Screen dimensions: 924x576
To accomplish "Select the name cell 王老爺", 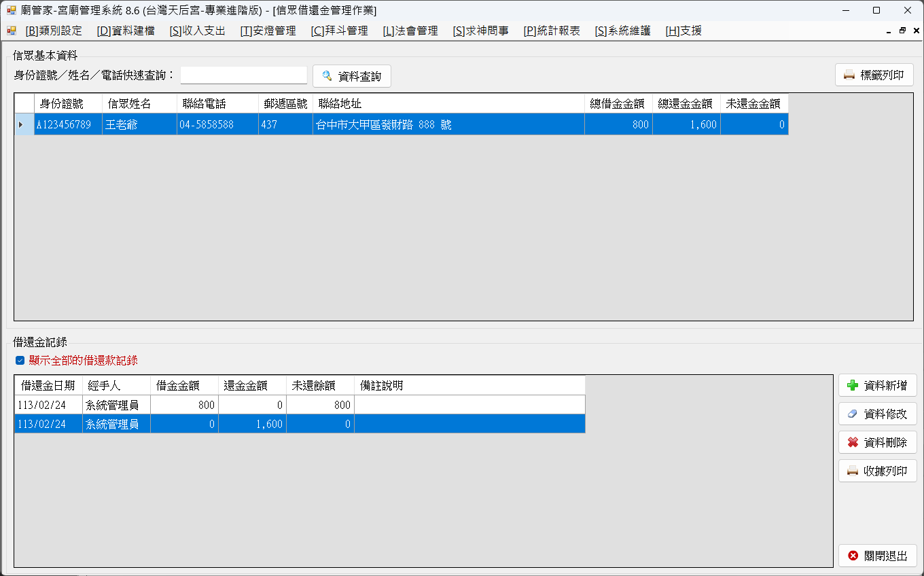I will click(x=139, y=124).
